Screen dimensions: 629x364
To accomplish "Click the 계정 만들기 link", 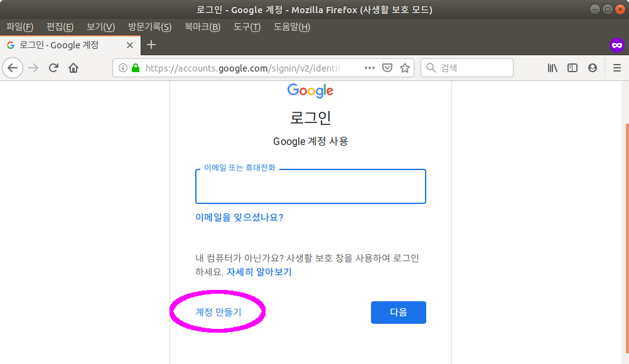I will click(218, 312).
